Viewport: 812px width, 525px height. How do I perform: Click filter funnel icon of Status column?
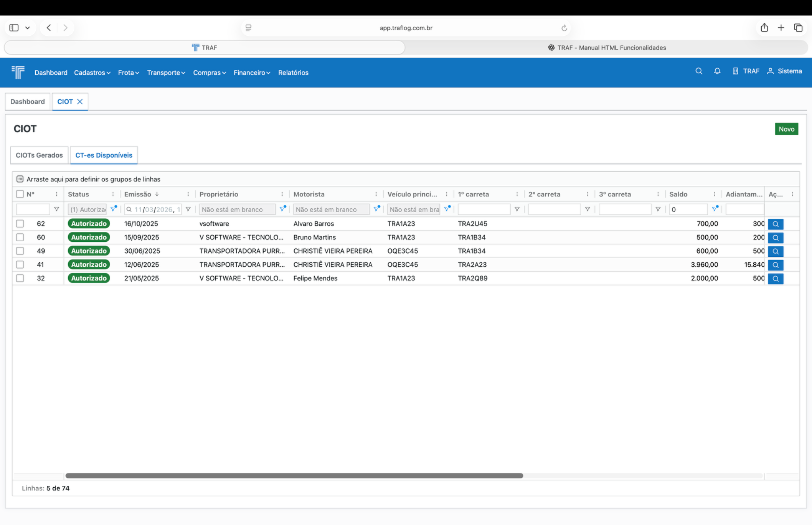point(113,209)
